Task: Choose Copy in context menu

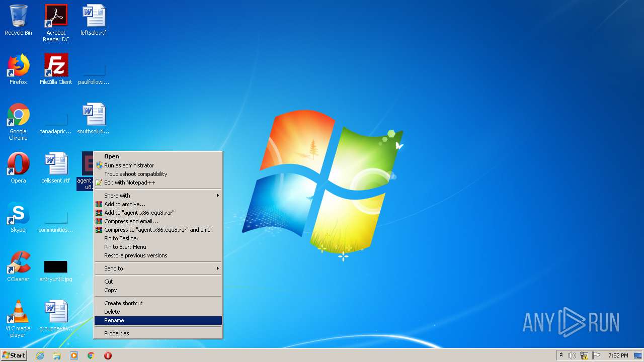Action: (158, 290)
